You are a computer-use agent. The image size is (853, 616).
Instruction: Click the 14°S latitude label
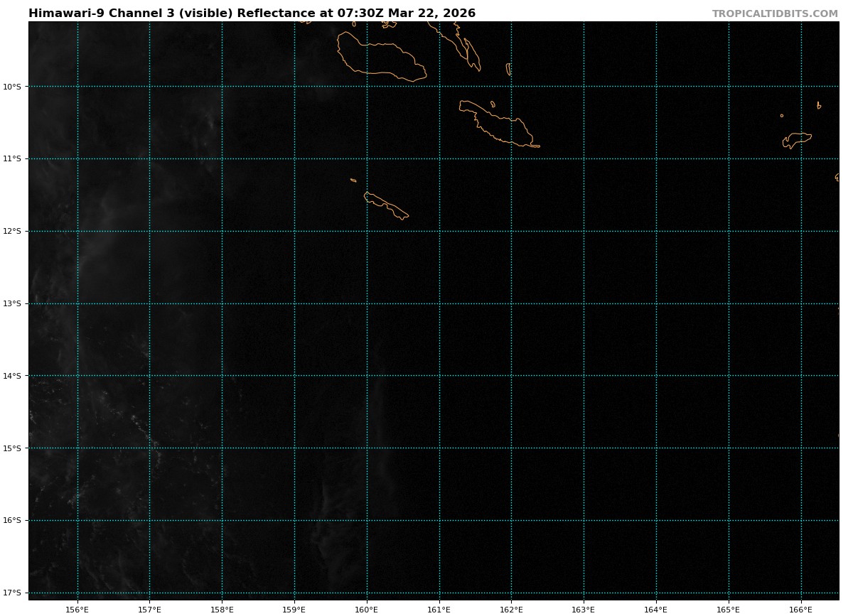coord(12,376)
